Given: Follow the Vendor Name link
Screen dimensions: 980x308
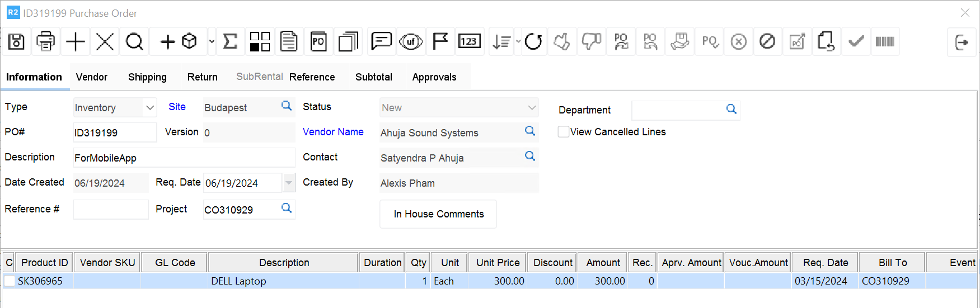Looking at the screenshot, I should (x=333, y=132).
